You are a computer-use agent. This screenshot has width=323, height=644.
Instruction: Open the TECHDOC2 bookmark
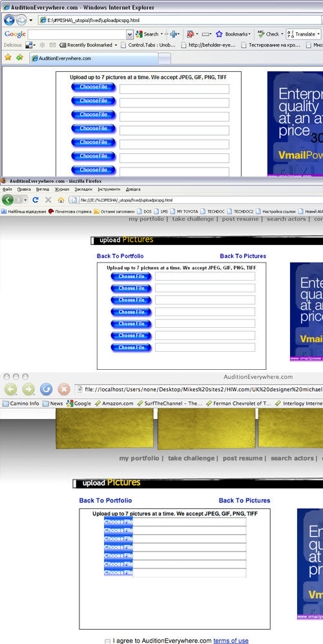point(240,211)
